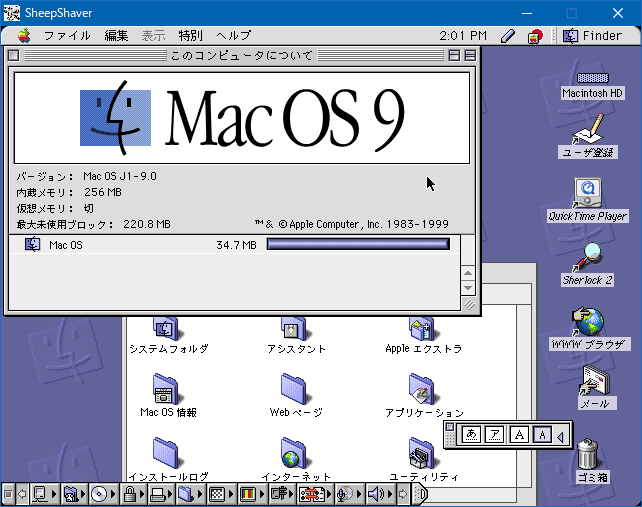Open the 表示 menu
Viewport: 642px width, 507px height.
pos(154,36)
